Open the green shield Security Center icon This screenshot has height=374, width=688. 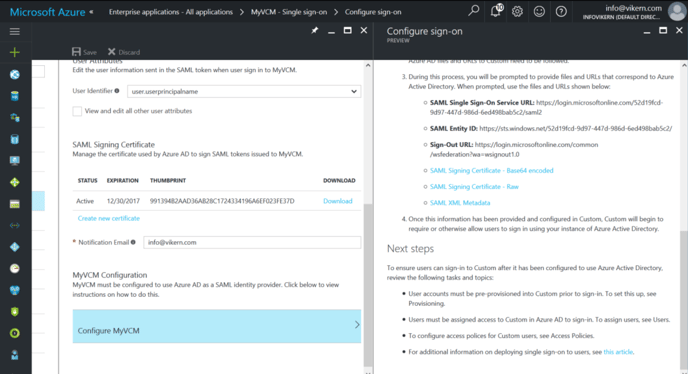click(x=14, y=312)
